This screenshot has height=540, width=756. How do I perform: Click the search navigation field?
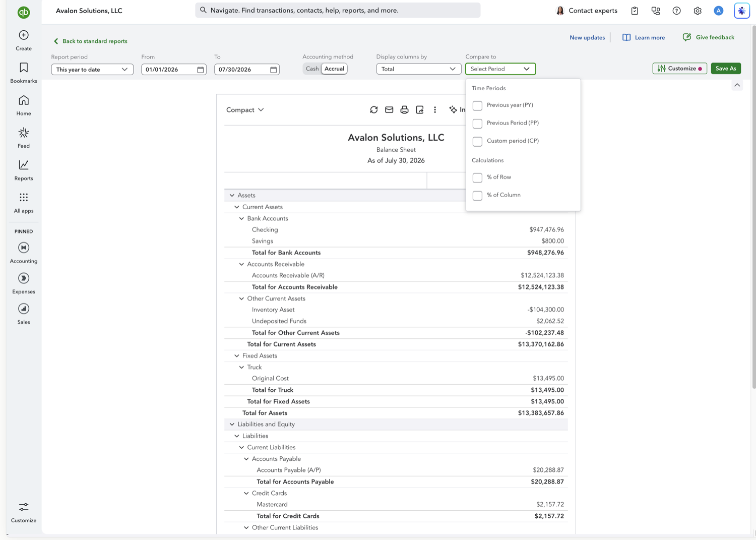[x=338, y=10]
